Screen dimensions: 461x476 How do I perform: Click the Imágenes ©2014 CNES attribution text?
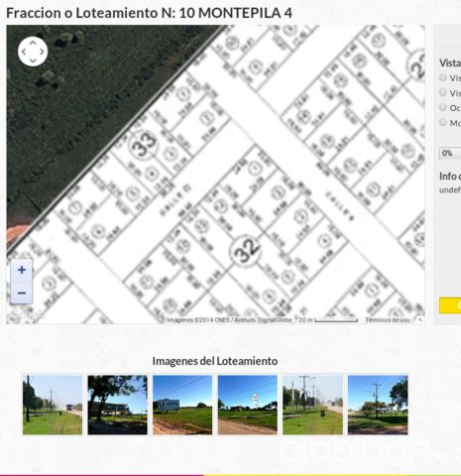tap(229, 320)
